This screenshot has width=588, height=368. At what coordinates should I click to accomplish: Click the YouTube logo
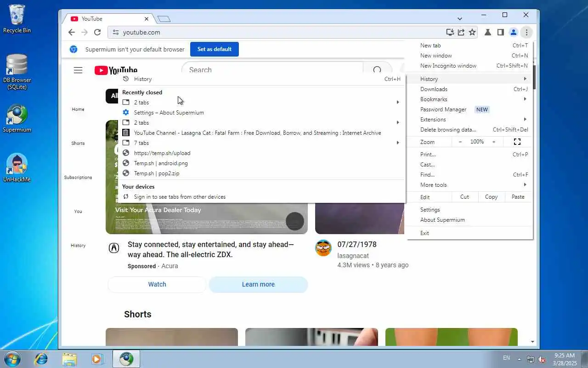116,70
